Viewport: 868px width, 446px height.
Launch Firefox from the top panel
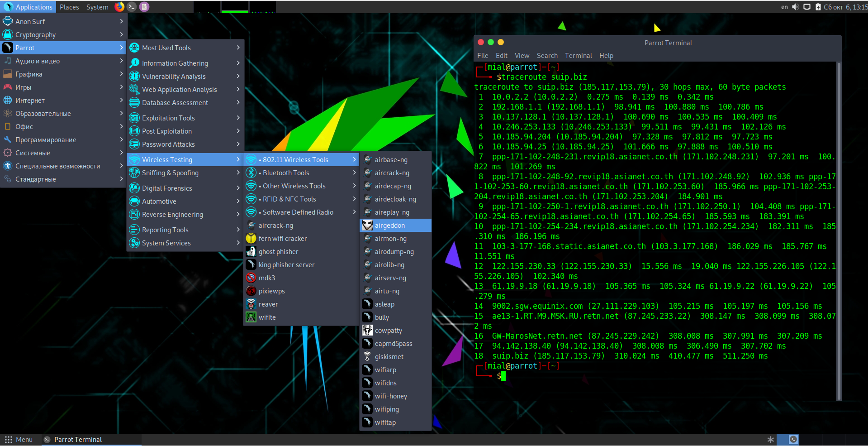[x=119, y=7]
